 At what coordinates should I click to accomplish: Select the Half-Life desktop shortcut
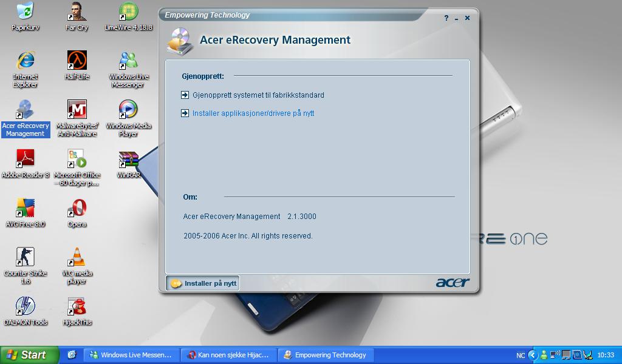pos(77,66)
